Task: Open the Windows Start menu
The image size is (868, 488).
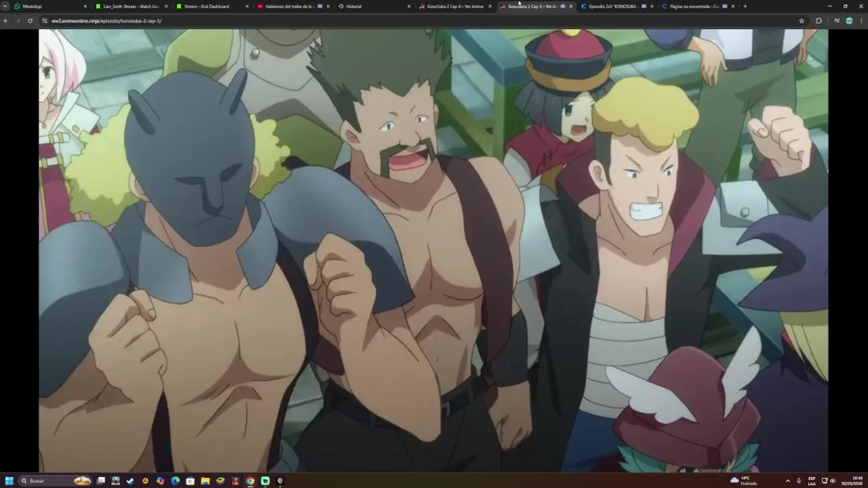Action: (9, 481)
